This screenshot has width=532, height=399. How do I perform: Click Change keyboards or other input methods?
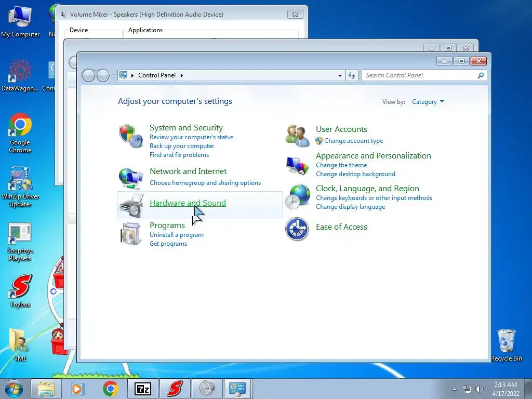coord(374,198)
